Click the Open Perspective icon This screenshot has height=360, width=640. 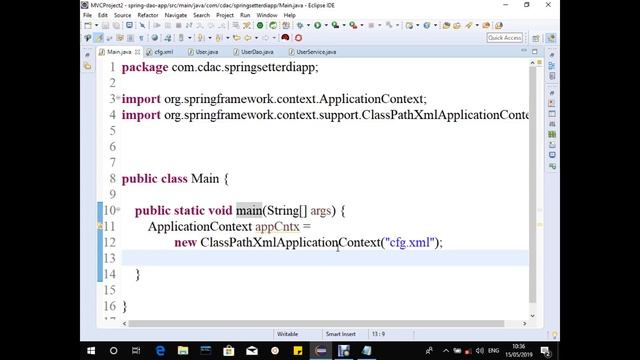536,38
